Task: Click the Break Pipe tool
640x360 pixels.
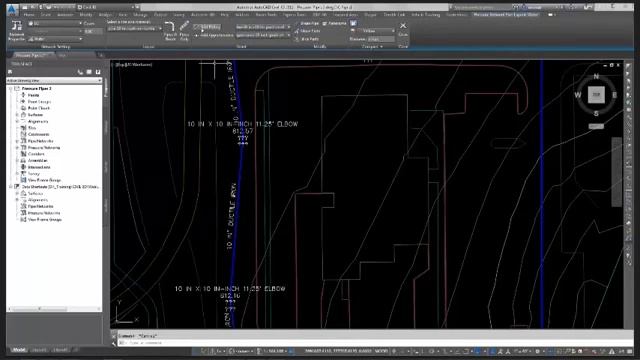Action: point(307,24)
